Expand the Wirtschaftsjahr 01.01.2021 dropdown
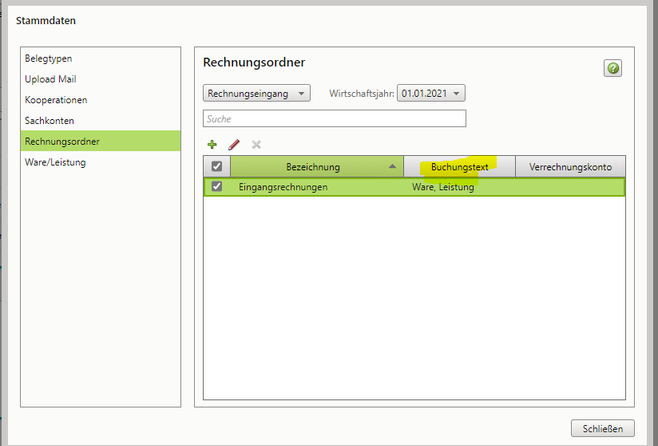Image resolution: width=658 pixels, height=446 pixels. point(432,93)
